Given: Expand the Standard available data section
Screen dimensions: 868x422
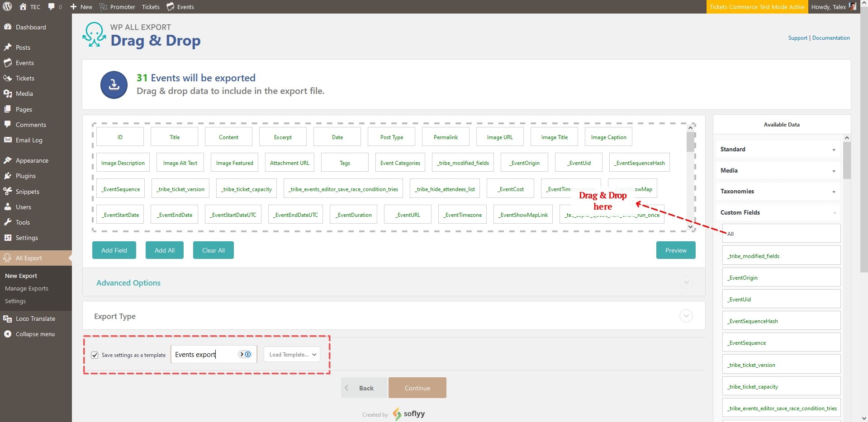Looking at the screenshot, I should (x=834, y=150).
